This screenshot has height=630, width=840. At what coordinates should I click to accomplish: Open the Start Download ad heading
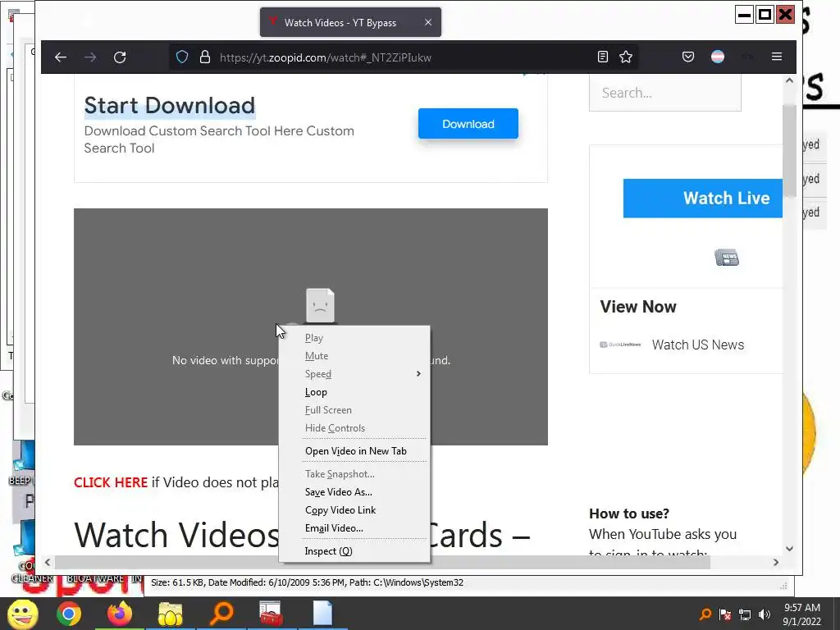point(169,106)
